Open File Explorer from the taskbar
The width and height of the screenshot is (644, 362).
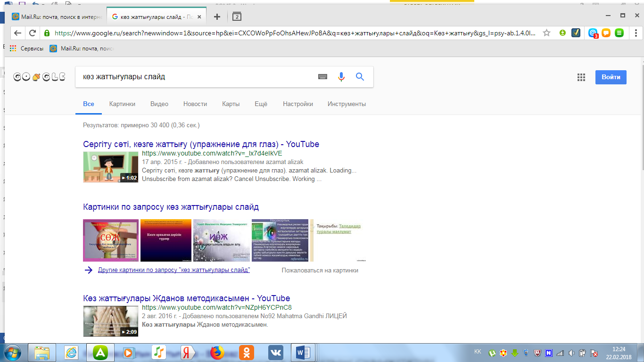point(42,353)
